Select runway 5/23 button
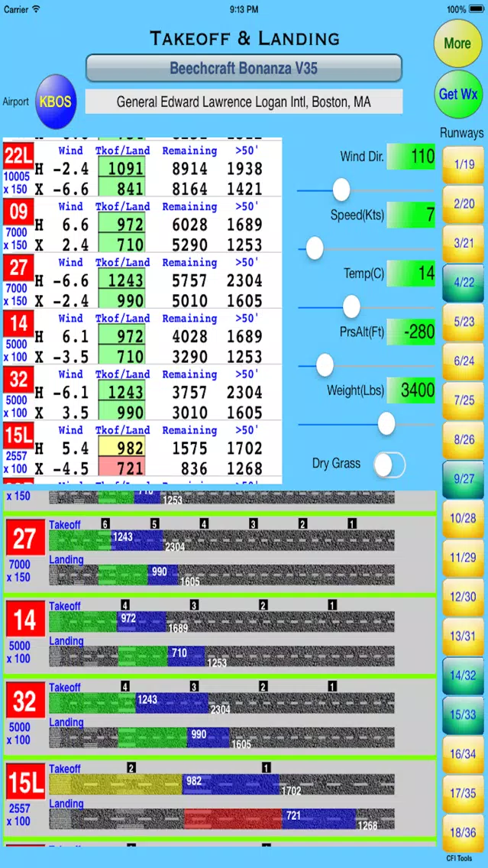The height and width of the screenshot is (868, 488). tap(464, 322)
